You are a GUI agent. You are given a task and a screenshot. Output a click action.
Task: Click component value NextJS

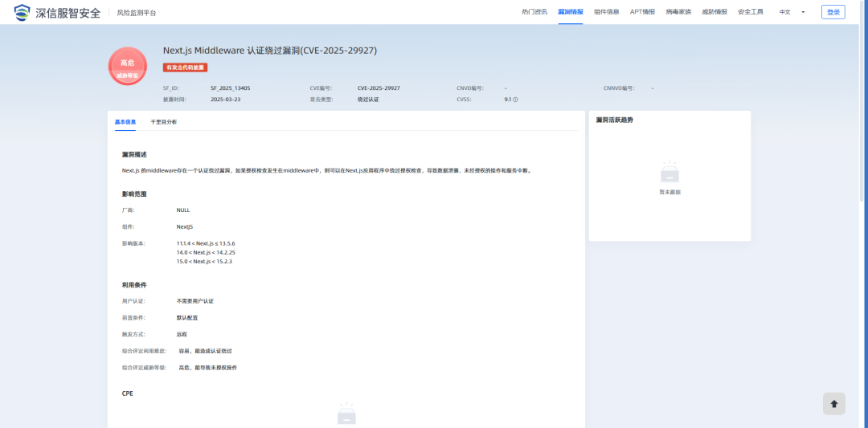click(x=185, y=226)
